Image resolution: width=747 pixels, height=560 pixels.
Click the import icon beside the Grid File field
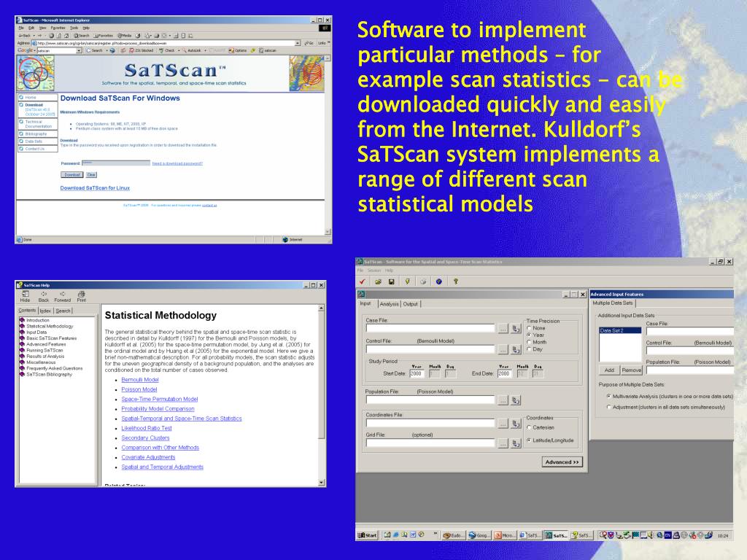516,443
